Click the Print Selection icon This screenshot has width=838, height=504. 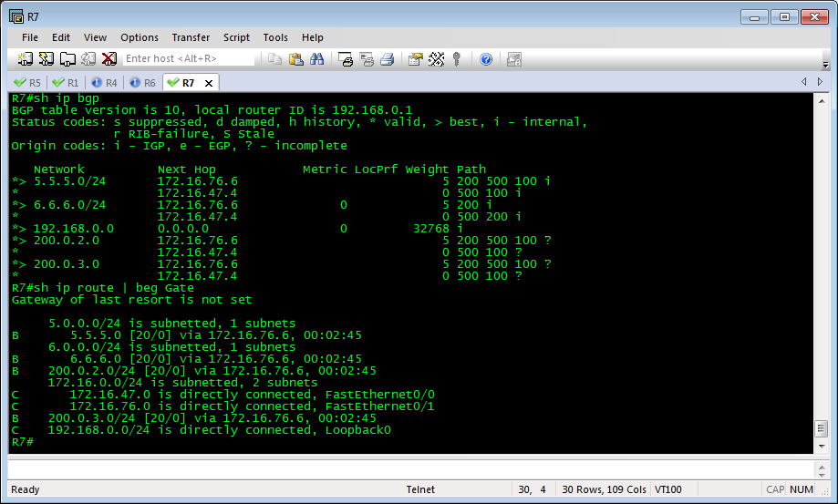pos(367,59)
